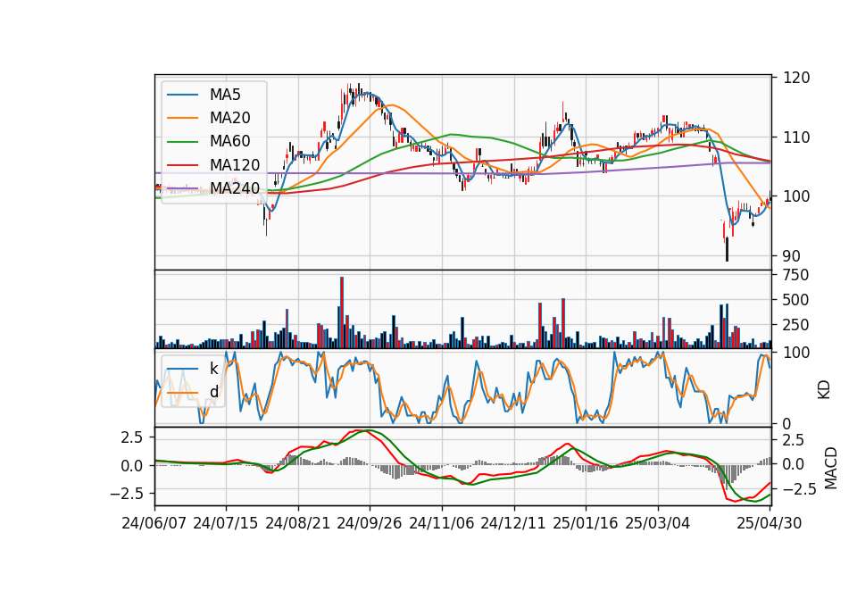Click the MACD axis title
This screenshot has height=616, width=857.
[x=831, y=468]
